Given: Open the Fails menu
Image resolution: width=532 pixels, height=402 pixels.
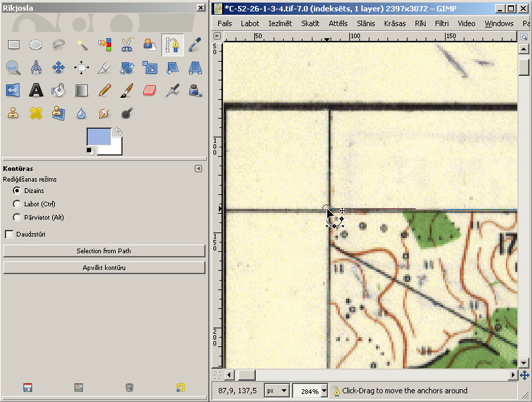Looking at the screenshot, I should pyautogui.click(x=225, y=23).
